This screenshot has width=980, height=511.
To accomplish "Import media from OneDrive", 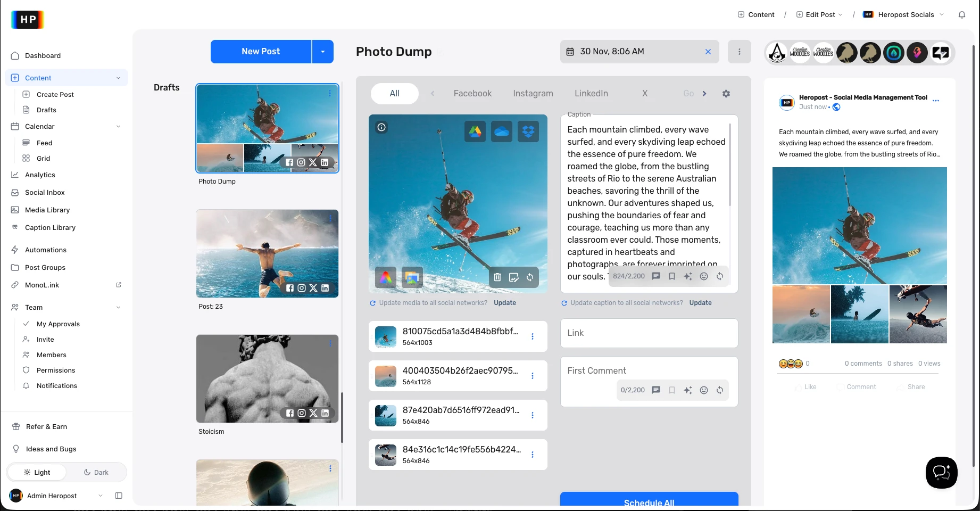I will point(502,131).
